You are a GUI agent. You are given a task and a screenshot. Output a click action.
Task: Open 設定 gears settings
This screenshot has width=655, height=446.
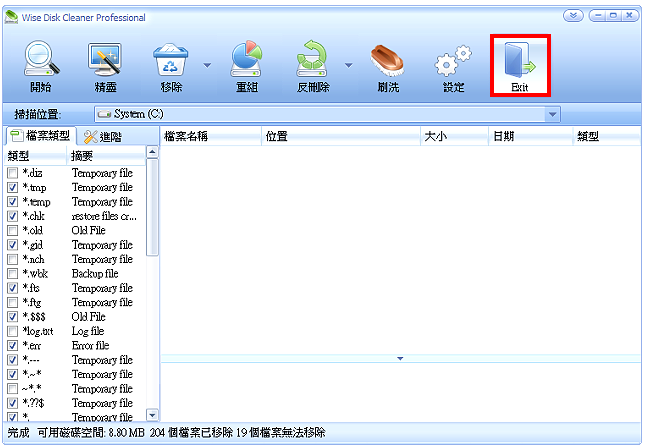(x=453, y=66)
